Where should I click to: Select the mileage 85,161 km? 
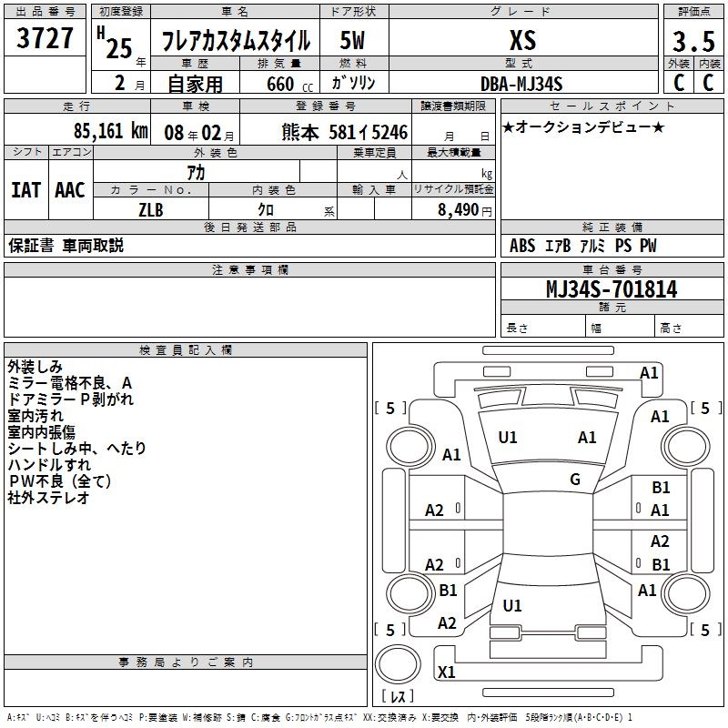point(110,131)
